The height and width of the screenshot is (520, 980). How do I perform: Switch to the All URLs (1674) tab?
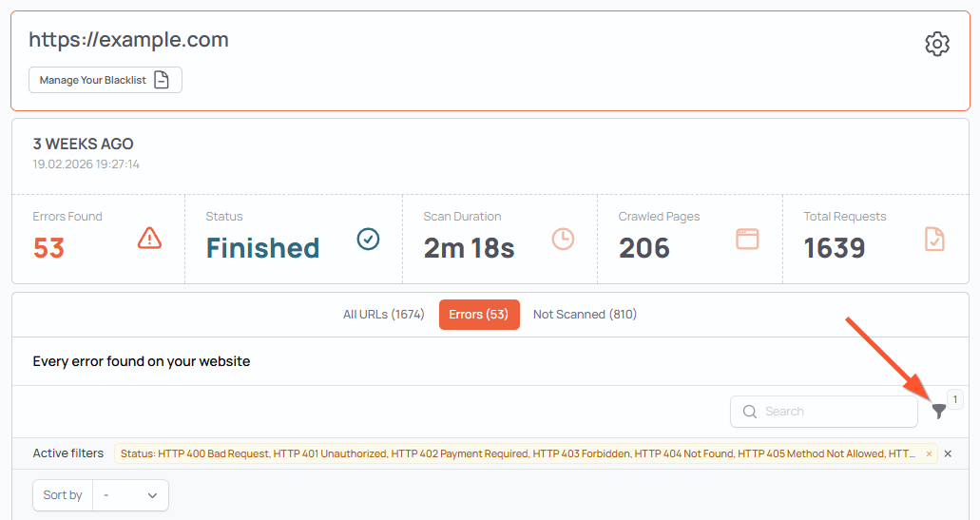click(383, 315)
